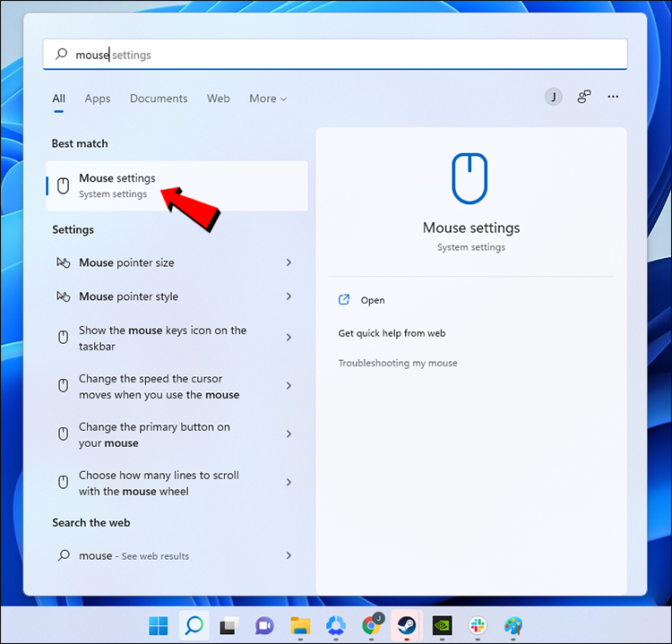Open the Chat (Teams) taskbar icon

coord(265,626)
